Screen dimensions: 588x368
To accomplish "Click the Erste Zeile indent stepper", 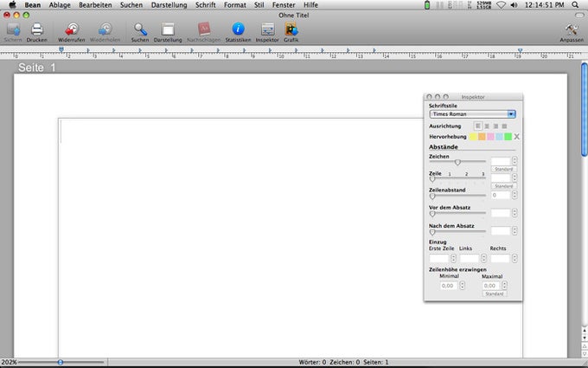I will point(453,258).
